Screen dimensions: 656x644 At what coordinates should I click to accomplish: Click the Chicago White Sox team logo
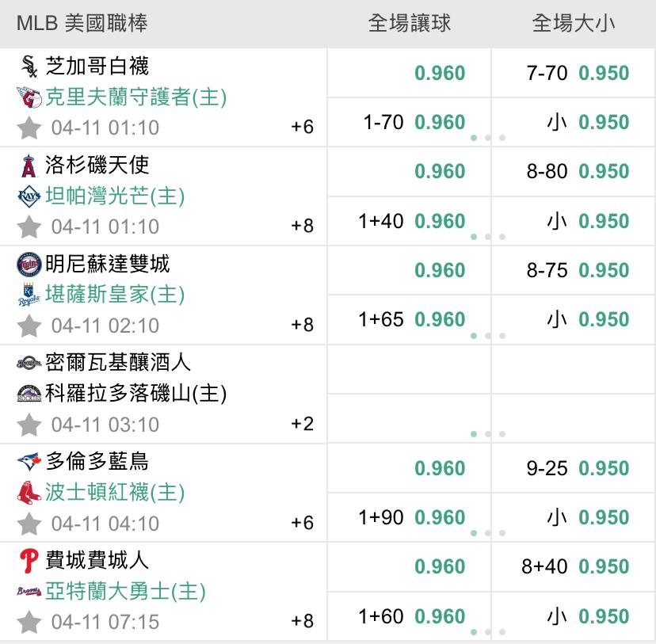(x=29, y=66)
